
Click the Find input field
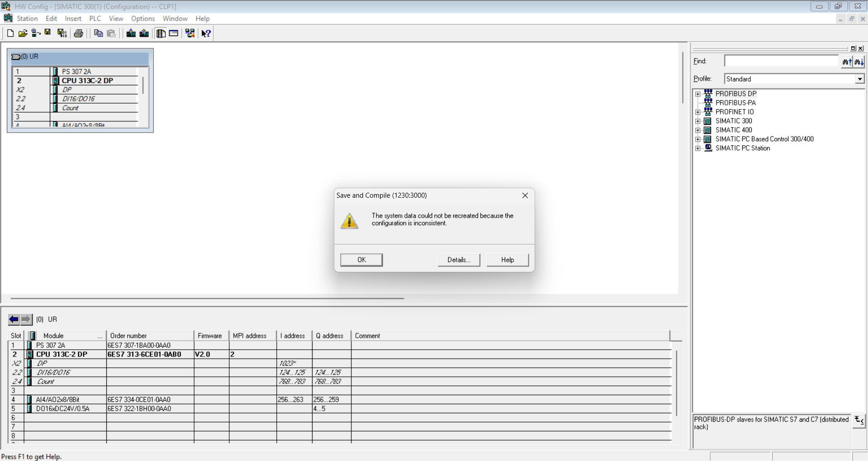coord(781,61)
